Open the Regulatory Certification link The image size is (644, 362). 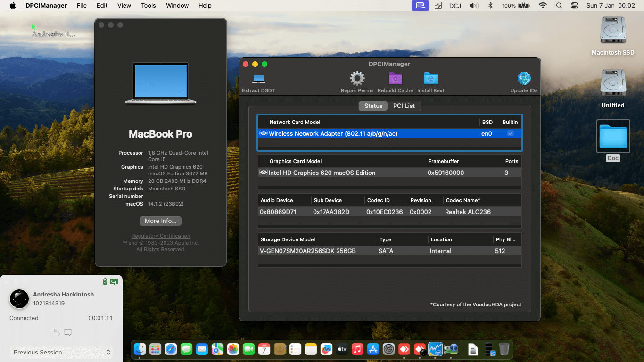click(x=161, y=236)
